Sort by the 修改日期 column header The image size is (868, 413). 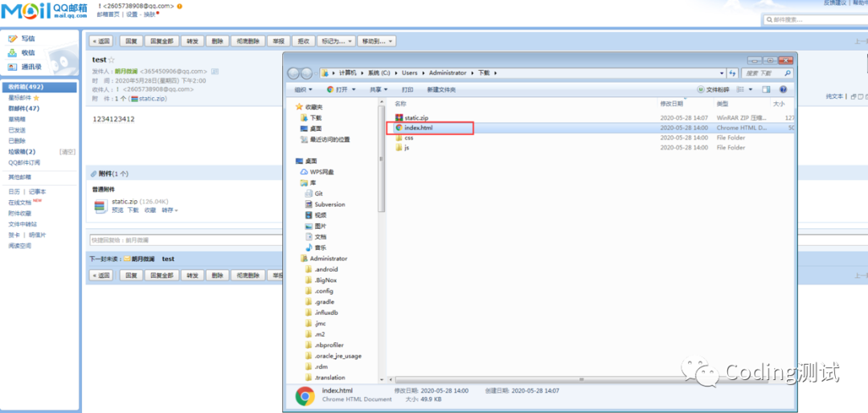click(x=671, y=104)
